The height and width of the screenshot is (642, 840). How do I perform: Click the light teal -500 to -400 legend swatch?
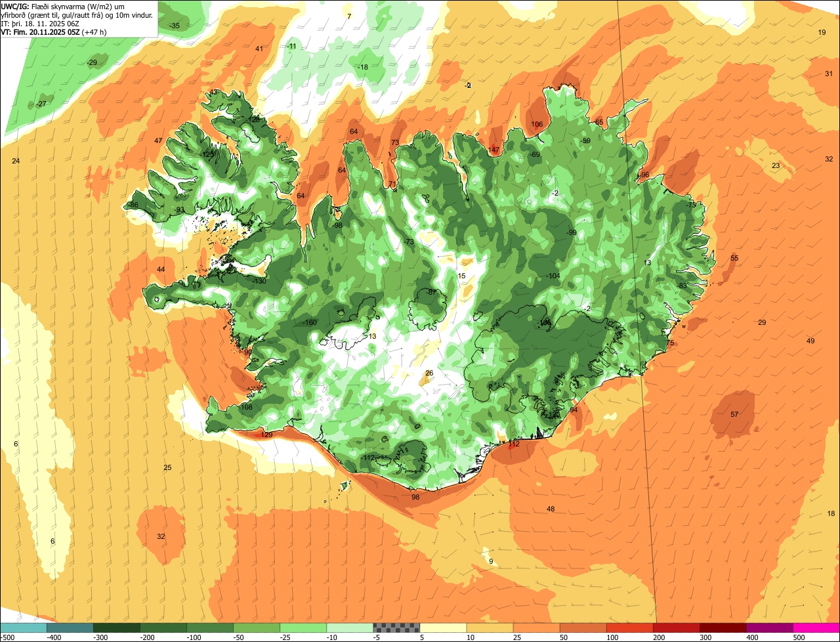(23, 628)
